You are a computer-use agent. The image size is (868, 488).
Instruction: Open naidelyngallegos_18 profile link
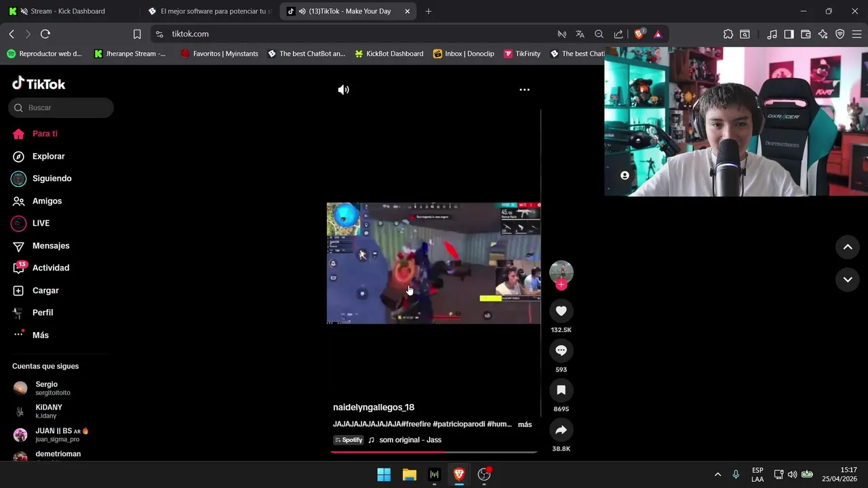[374, 407]
